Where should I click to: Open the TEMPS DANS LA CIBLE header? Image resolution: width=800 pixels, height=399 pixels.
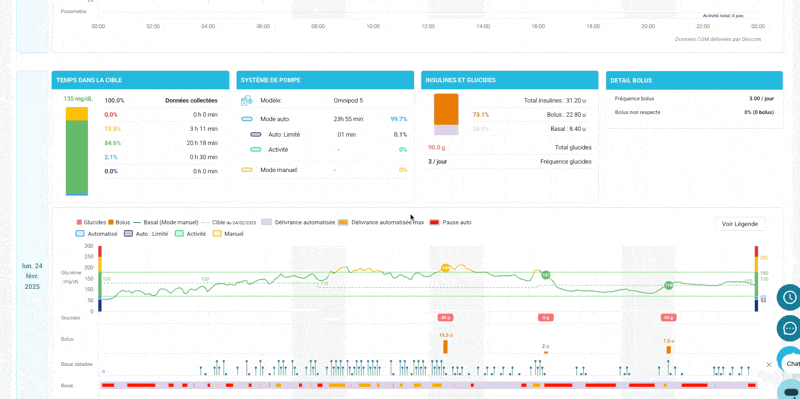[x=140, y=80]
